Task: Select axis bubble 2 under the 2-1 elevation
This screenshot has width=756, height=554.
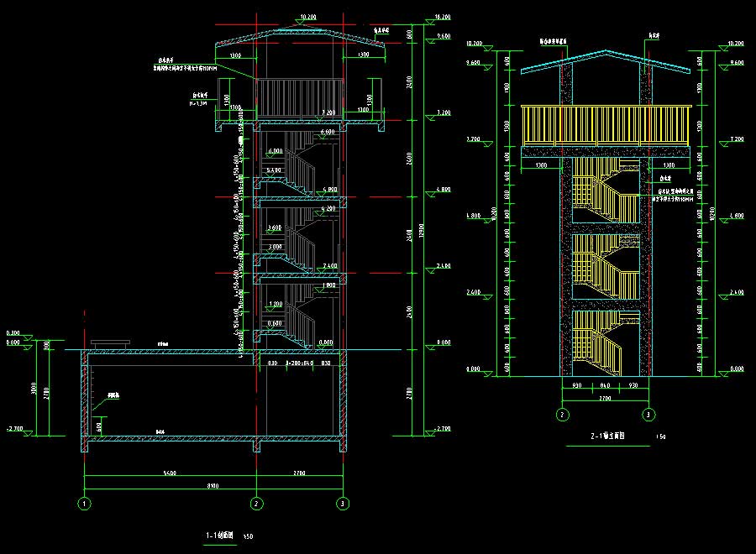Action: (562, 415)
